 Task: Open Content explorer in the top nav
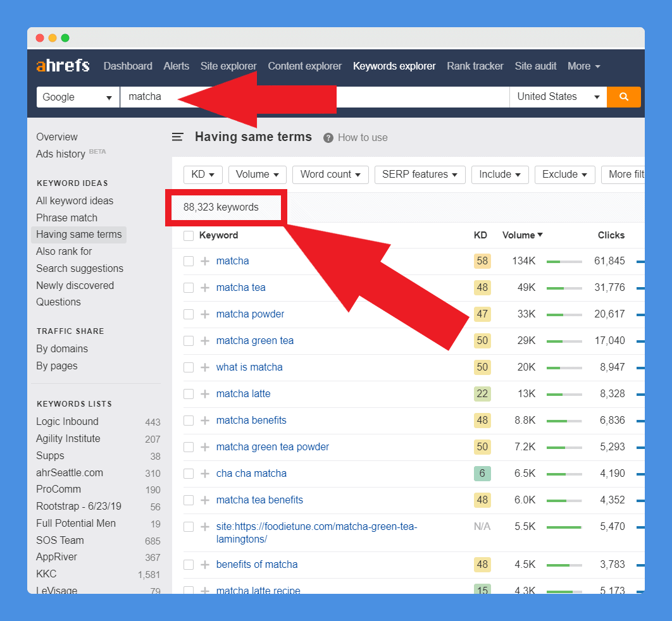click(x=305, y=66)
